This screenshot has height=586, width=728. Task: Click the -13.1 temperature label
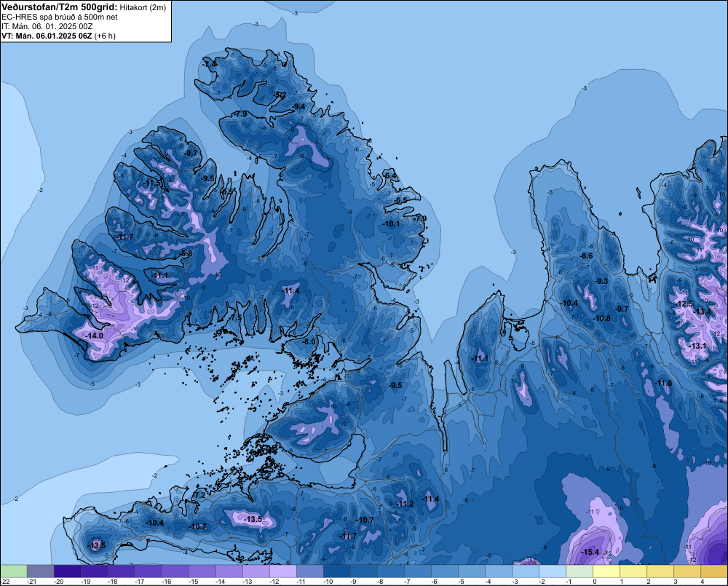coord(698,346)
